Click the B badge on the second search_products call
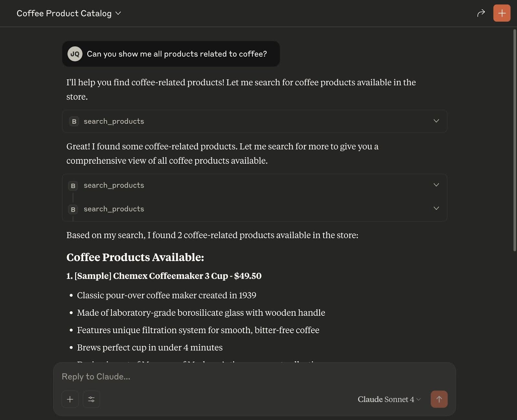Screen dimensions: 517x420 tap(73, 185)
